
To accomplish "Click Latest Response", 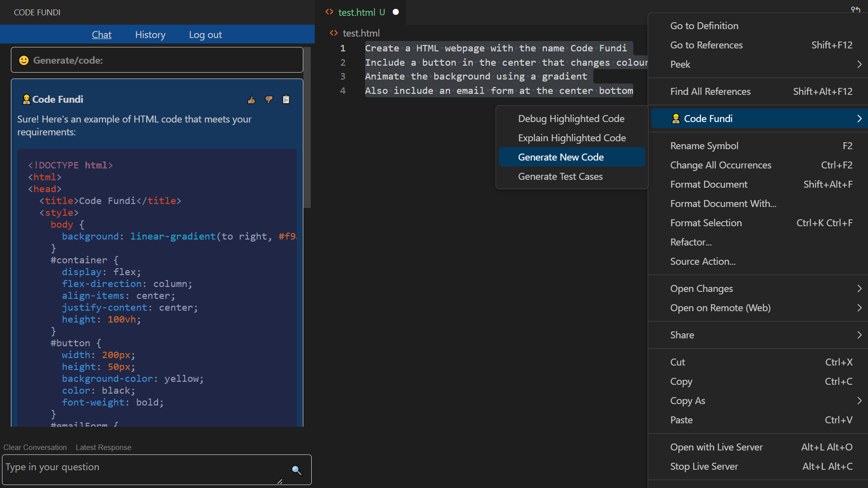I will coord(104,447).
